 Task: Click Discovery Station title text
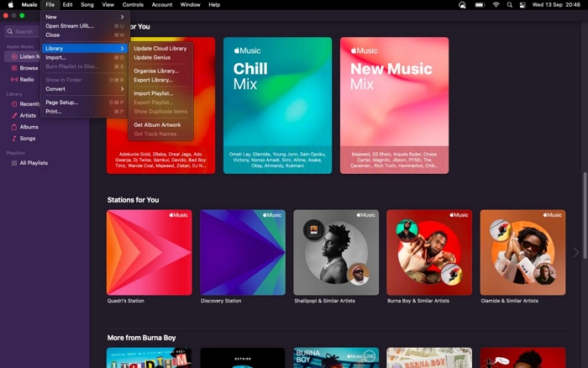pos(221,301)
